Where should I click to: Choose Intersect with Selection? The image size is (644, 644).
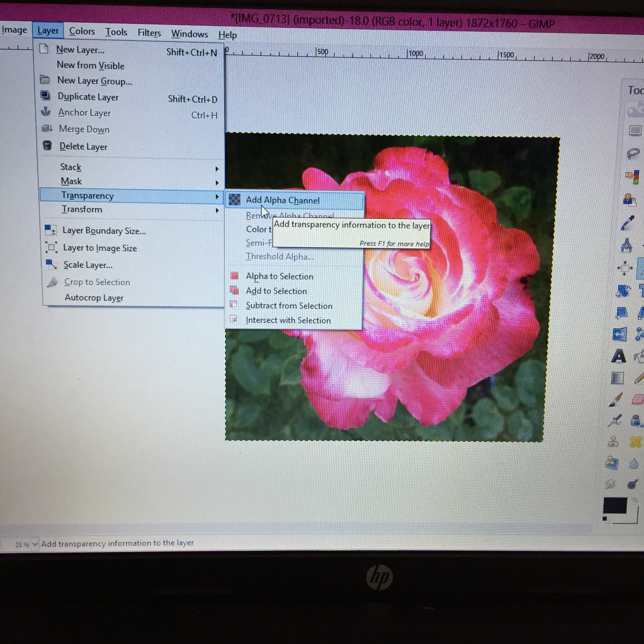click(x=294, y=320)
